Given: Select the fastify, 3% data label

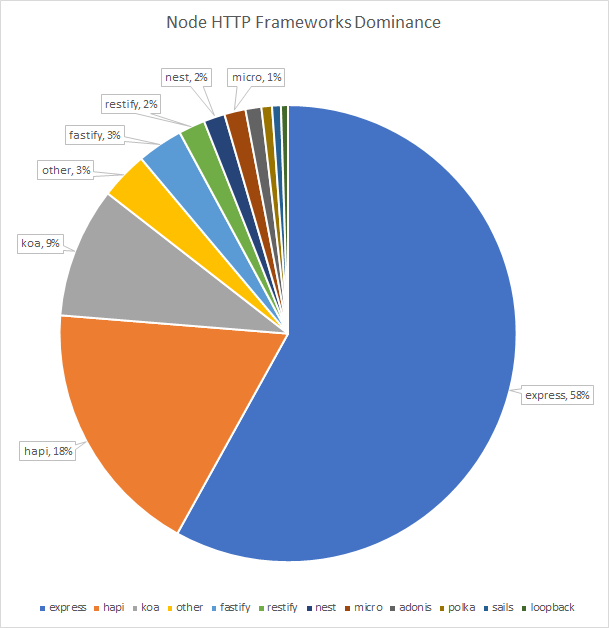Looking at the screenshot, I should pos(94,135).
